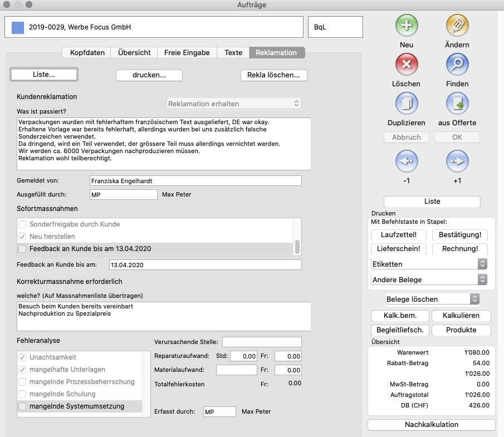Image resolution: width=504 pixels, height=437 pixels.
Task: Switch to the Kopfdaten tab
Action: click(x=87, y=53)
